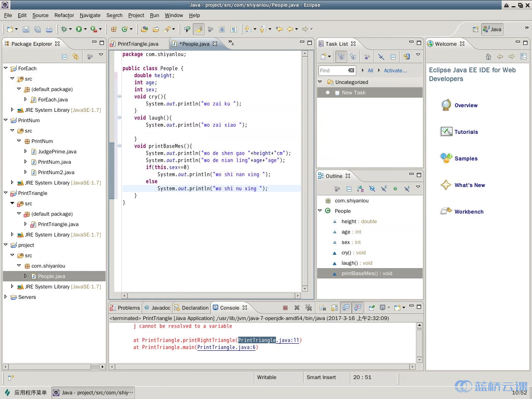532x399 pixels.
Task: Click Synchronize Changed in Task List
Action: tap(406, 57)
